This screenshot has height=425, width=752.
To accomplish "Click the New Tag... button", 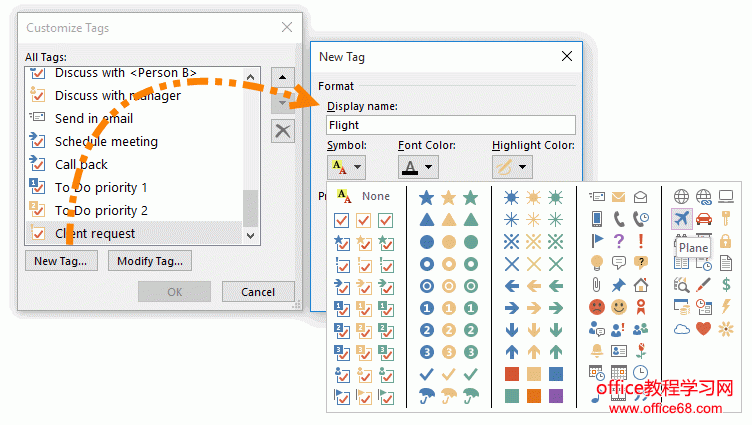I will tap(60, 261).
